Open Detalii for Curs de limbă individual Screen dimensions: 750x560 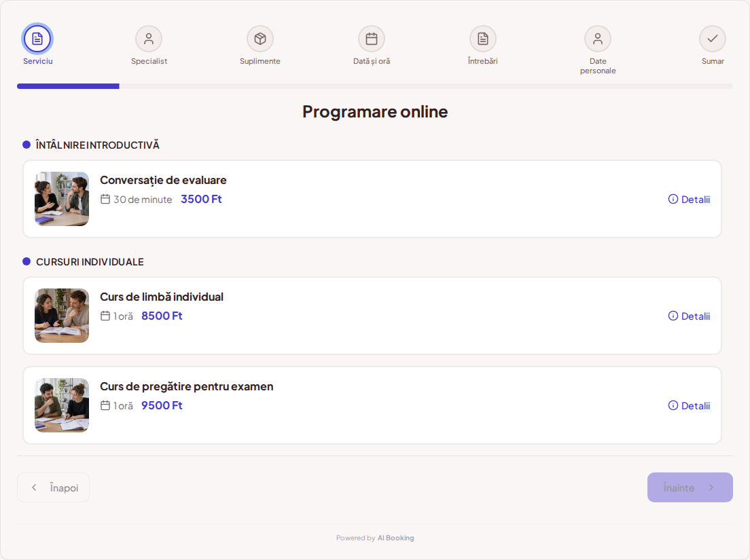pos(690,316)
